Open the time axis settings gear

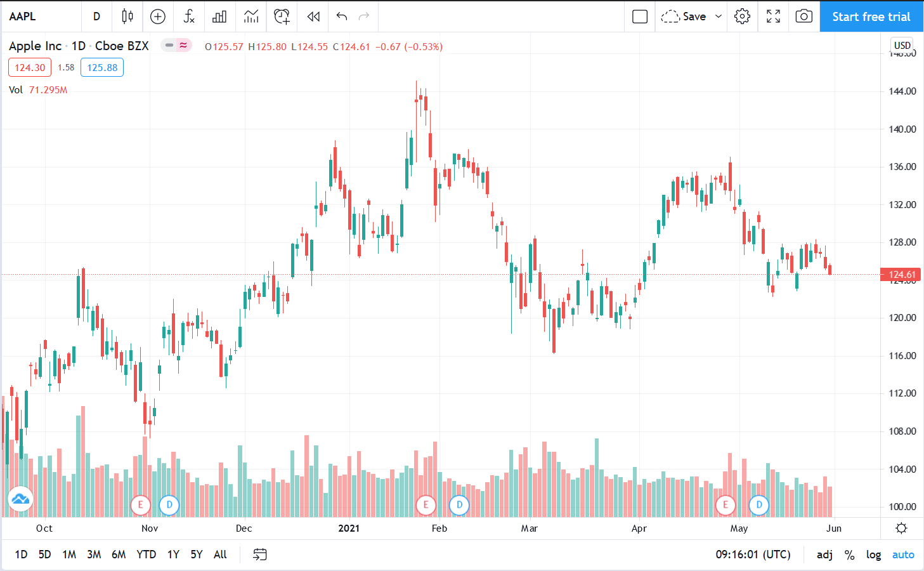pos(901,528)
